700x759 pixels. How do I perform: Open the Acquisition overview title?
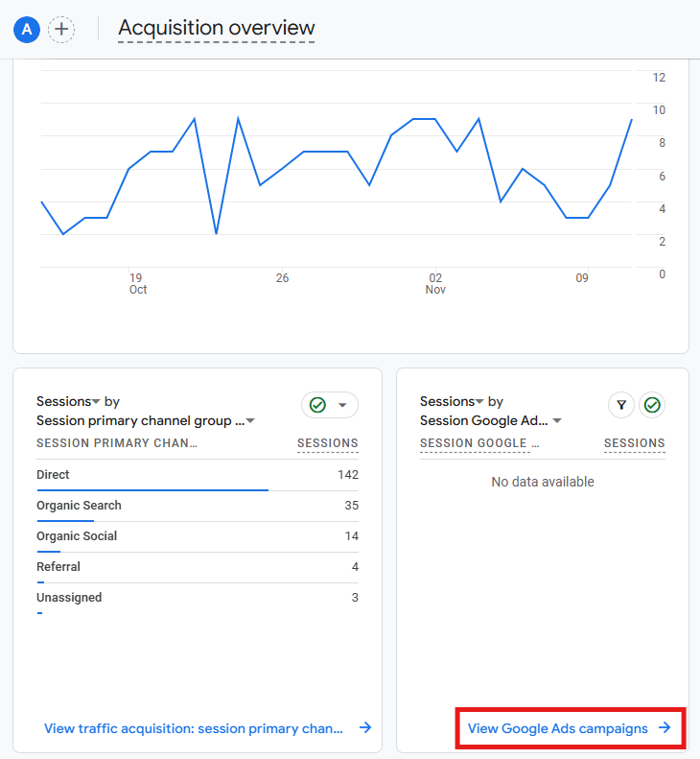[217, 28]
